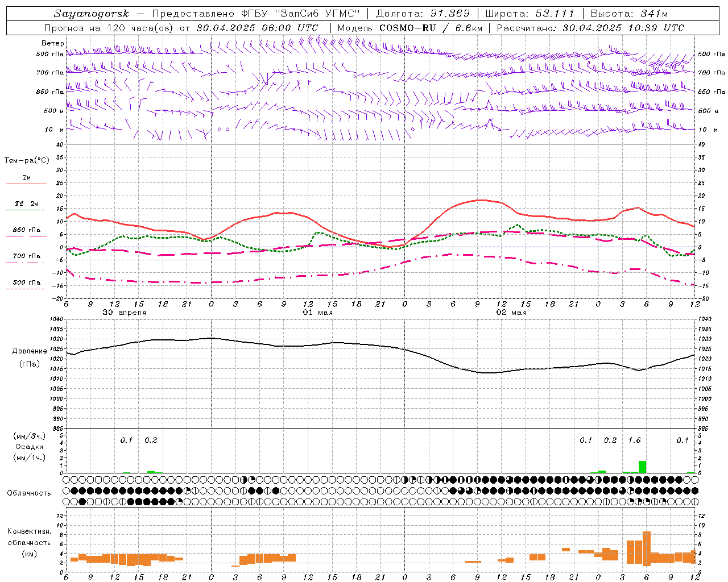Click the Конвективн. облачность axis label
This screenshot has height=582, width=728.
coord(29,542)
